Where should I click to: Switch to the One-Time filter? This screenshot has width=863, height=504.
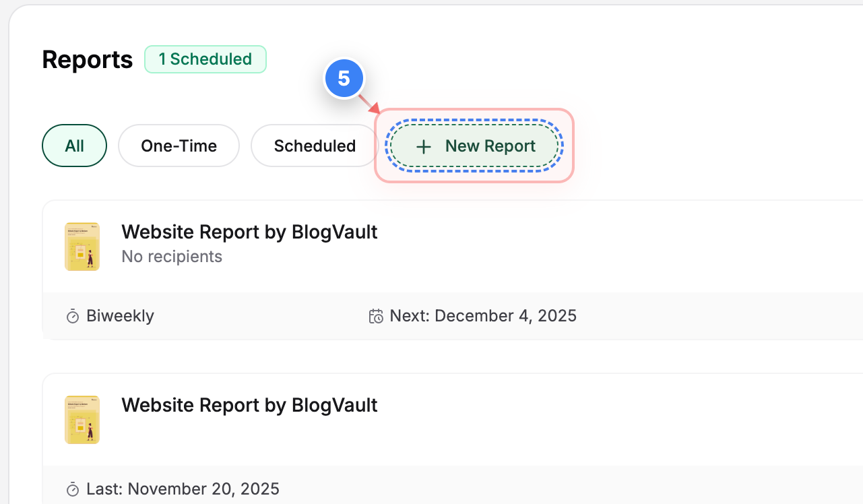click(179, 146)
